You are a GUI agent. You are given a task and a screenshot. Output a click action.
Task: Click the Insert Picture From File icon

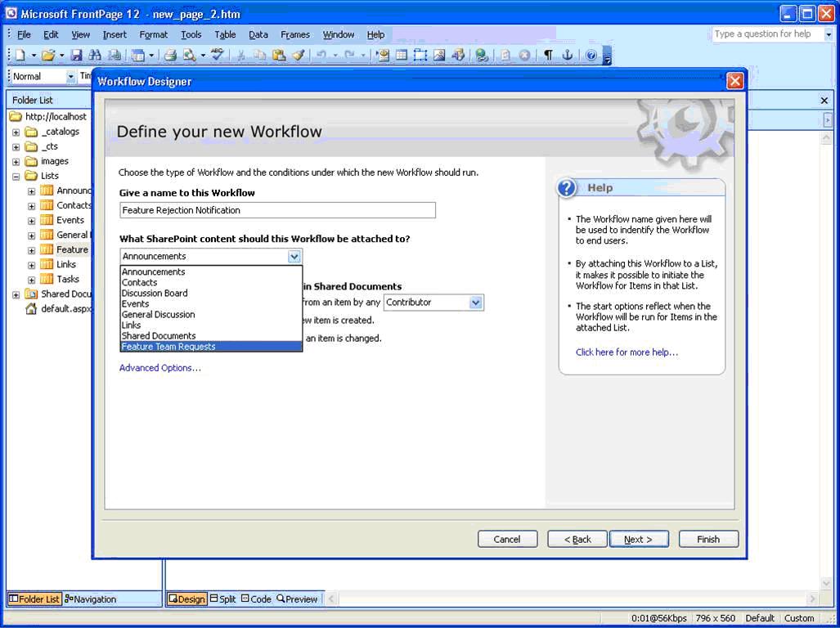[x=439, y=55]
